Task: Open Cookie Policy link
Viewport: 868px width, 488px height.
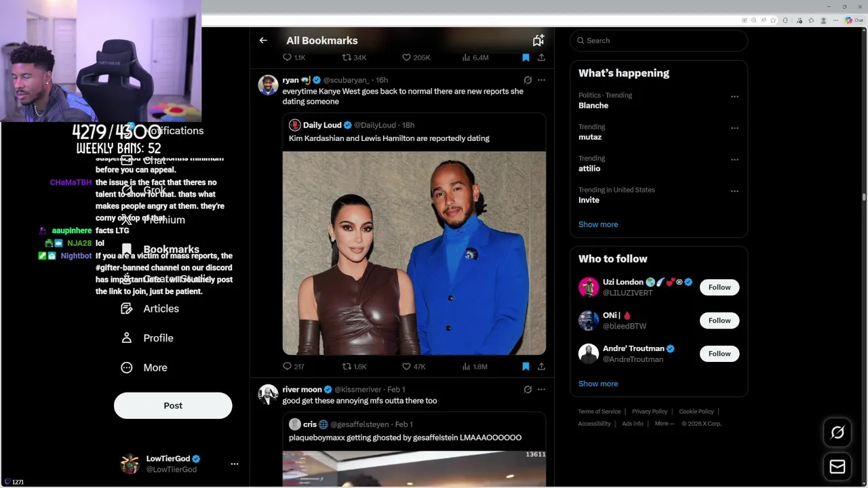Action: pos(696,411)
